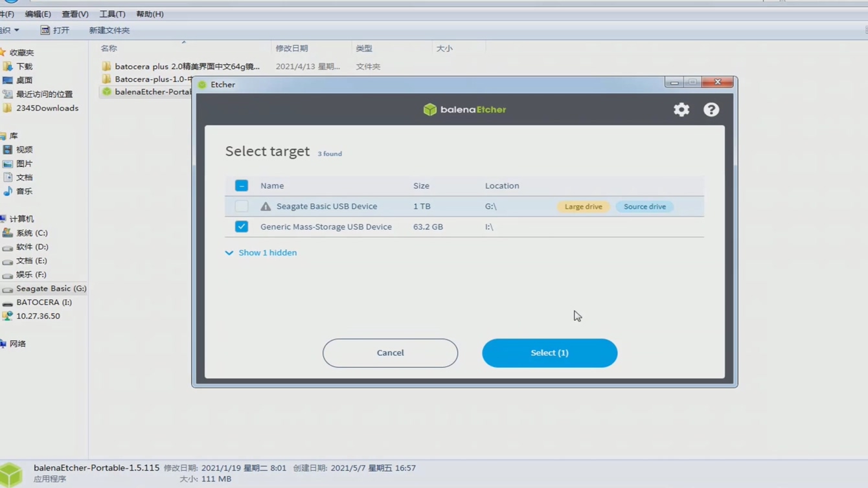This screenshot has height=488, width=868.
Task: Click the Source drive badge
Action: tap(645, 206)
